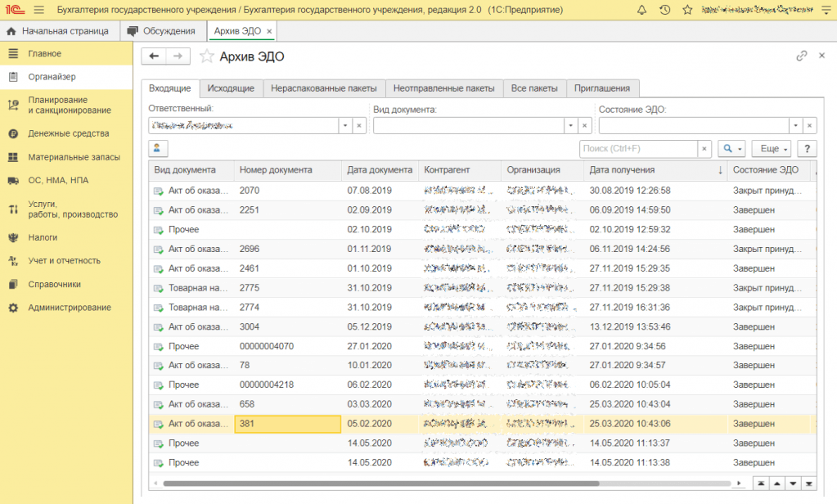The image size is (837, 504).
Task: Click the copy link icon
Action: [802, 56]
